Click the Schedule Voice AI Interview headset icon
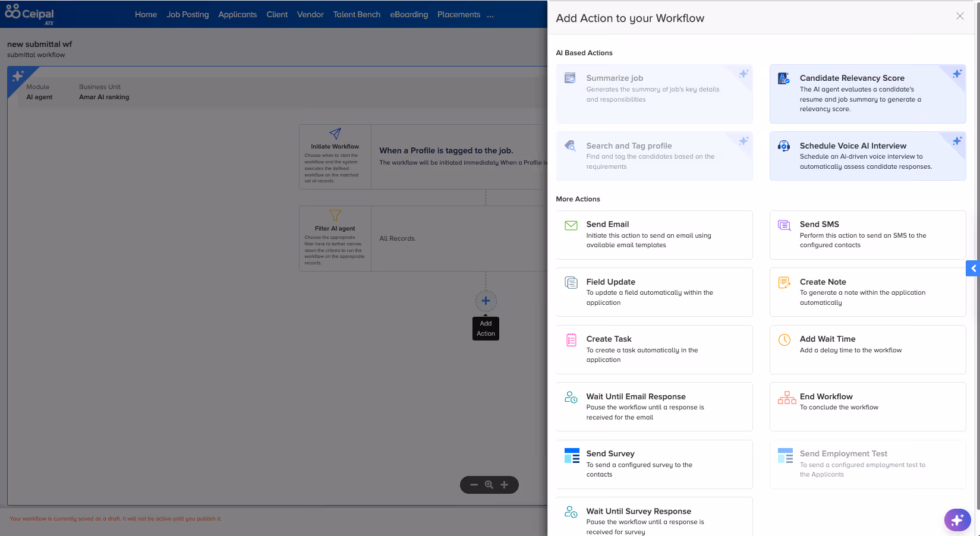The image size is (980, 536). click(x=784, y=146)
